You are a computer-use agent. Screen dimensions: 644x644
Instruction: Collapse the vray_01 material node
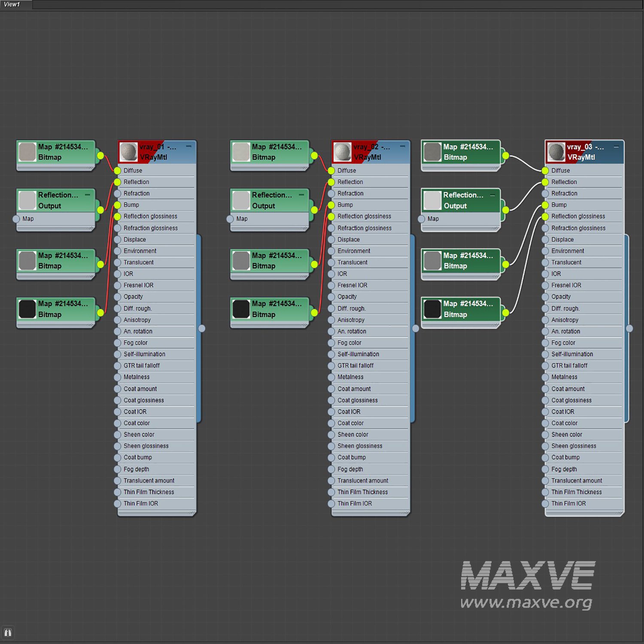pos(188,147)
